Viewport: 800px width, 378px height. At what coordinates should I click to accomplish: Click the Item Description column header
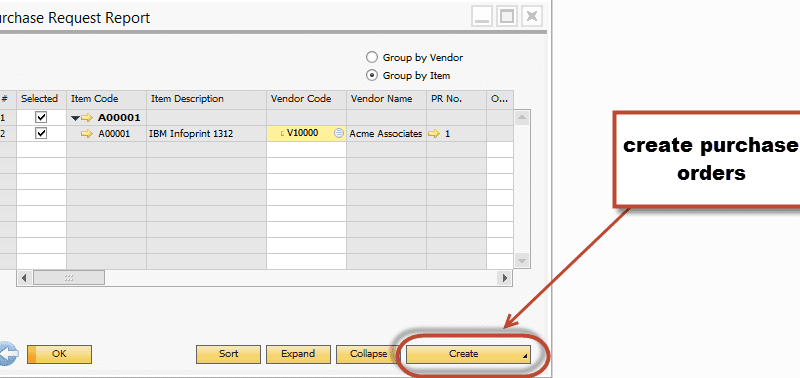207,99
